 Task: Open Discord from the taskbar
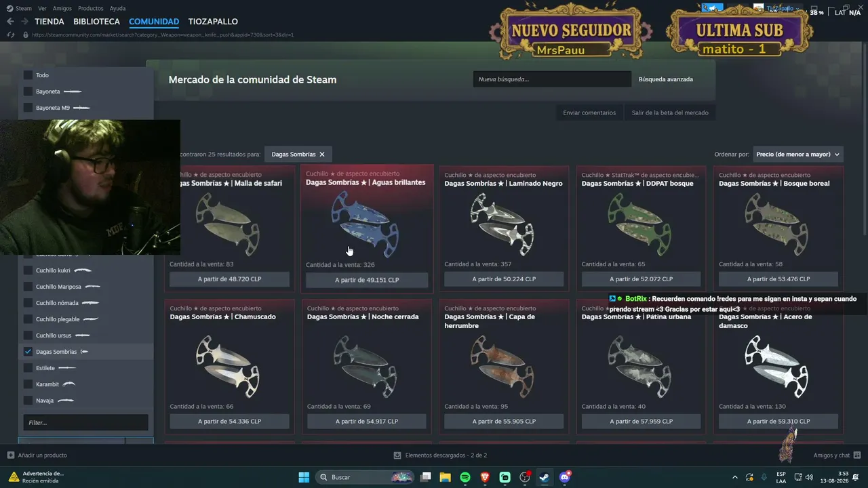(565, 477)
